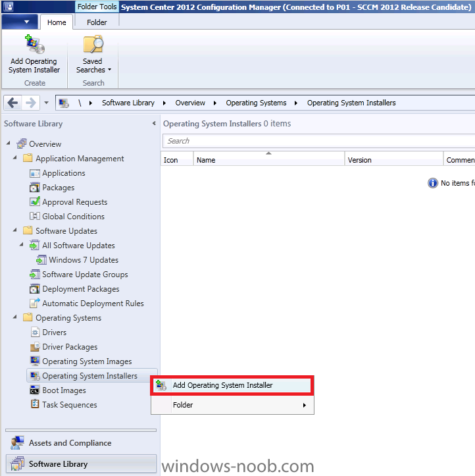
Task: Select the Driver Packages icon
Action: click(x=35, y=346)
